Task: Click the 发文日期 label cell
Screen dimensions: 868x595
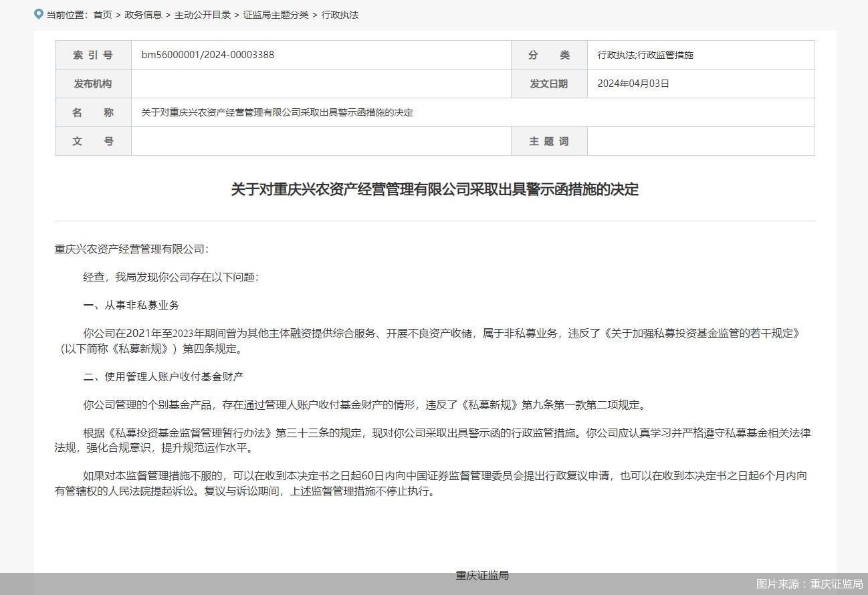Action: coord(548,84)
